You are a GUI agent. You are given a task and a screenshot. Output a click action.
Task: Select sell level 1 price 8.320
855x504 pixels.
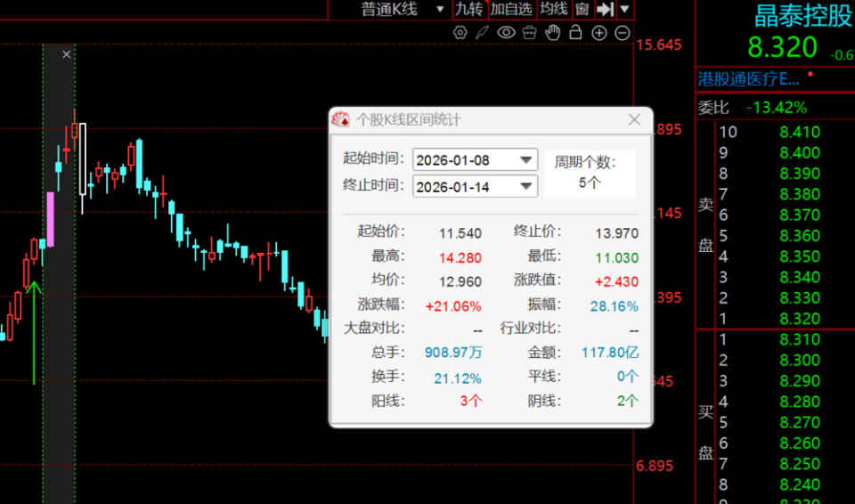tap(800, 319)
